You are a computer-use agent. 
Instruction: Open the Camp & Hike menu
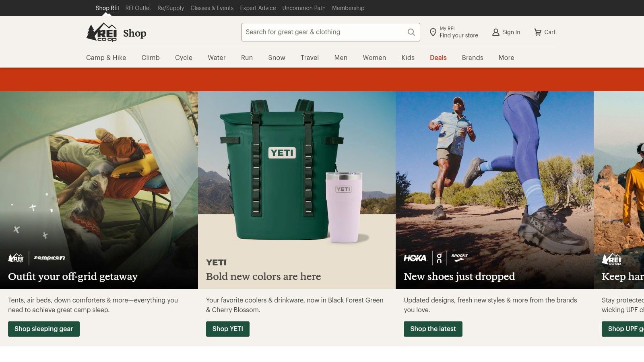(106, 58)
